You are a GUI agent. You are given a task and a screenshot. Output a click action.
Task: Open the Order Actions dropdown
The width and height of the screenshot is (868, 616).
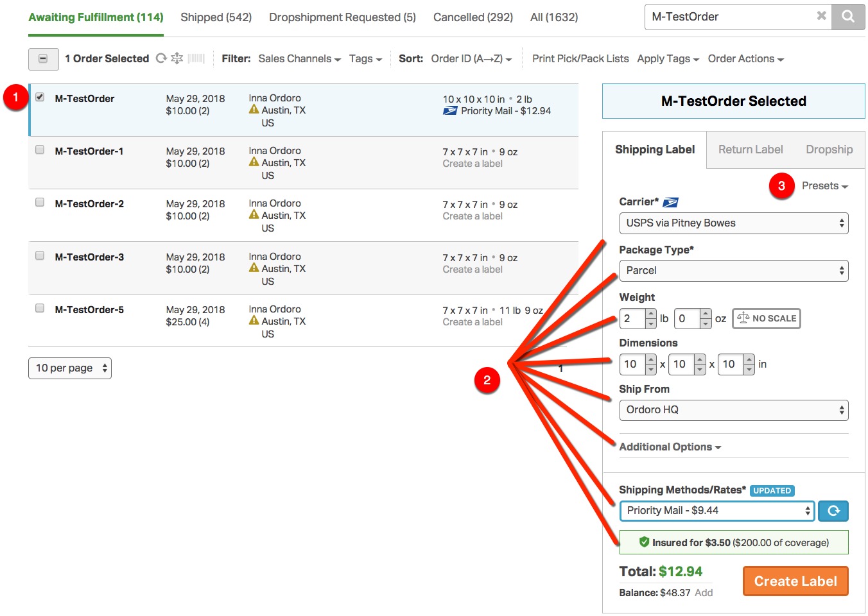tap(745, 59)
